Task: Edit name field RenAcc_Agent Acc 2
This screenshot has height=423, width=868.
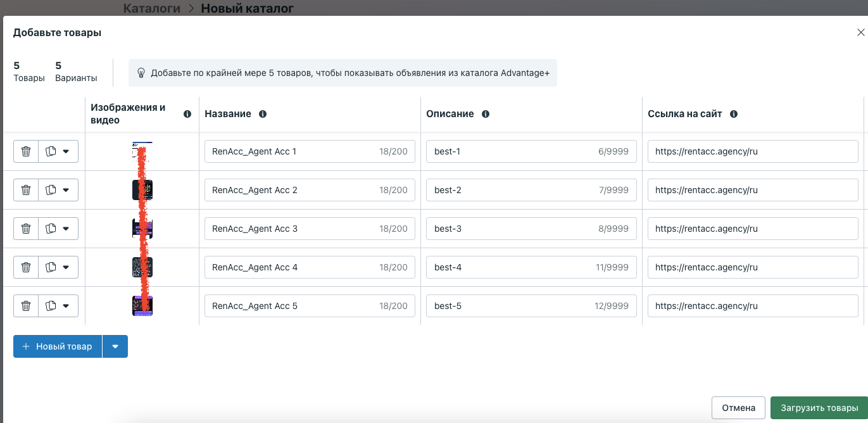Action: point(310,190)
